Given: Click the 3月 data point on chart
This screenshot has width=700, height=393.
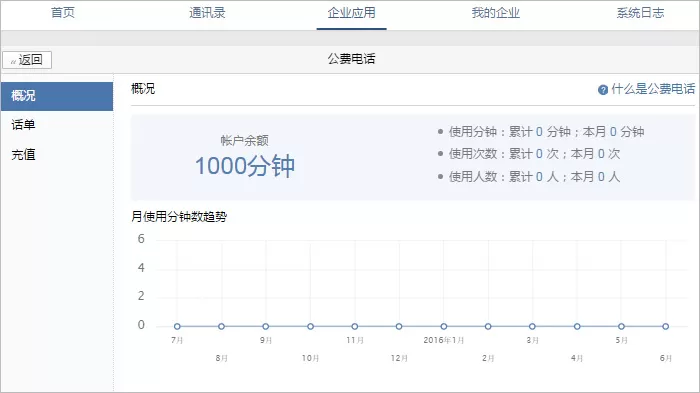Looking at the screenshot, I should point(532,326).
